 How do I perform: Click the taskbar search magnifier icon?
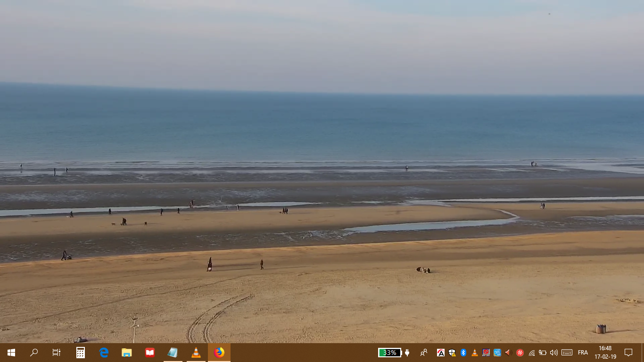tap(34, 353)
